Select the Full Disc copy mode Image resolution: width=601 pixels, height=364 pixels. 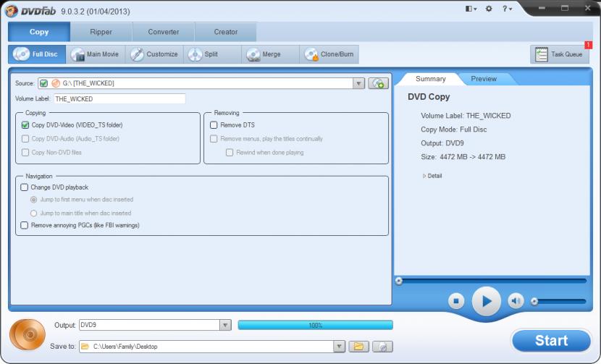coord(37,54)
